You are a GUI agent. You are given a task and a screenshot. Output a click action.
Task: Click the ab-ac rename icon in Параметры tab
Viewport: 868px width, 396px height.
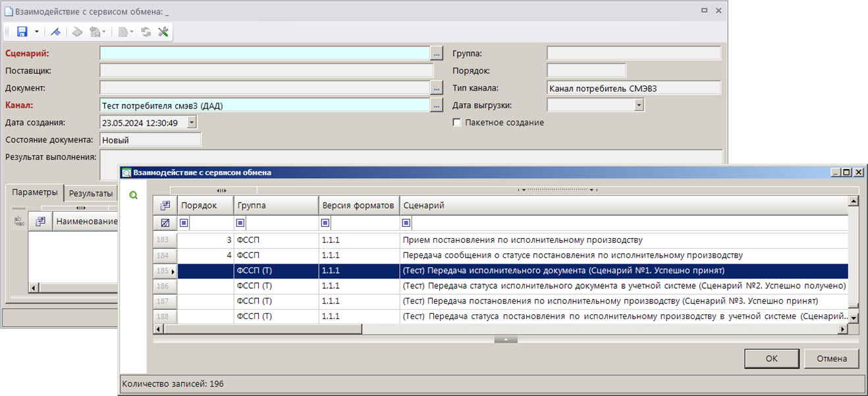click(19, 222)
